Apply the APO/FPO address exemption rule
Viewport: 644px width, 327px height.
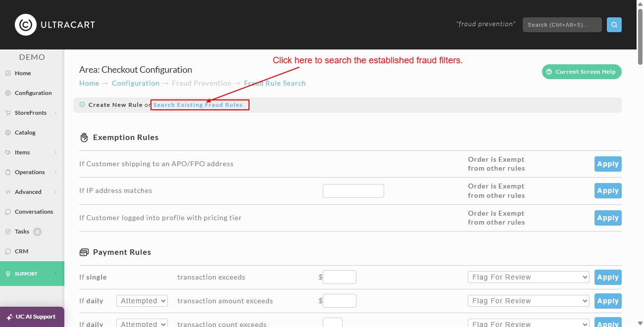coord(608,164)
